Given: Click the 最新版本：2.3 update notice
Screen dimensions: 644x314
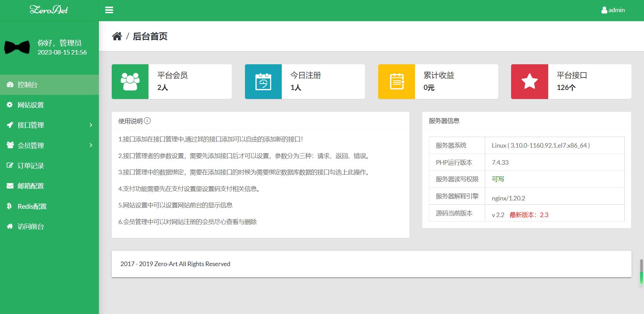Looking at the screenshot, I should (529, 215).
